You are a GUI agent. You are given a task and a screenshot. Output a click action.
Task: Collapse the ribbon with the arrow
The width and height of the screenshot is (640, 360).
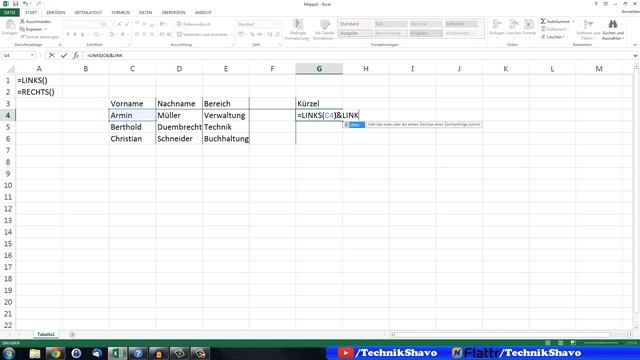(x=635, y=44)
